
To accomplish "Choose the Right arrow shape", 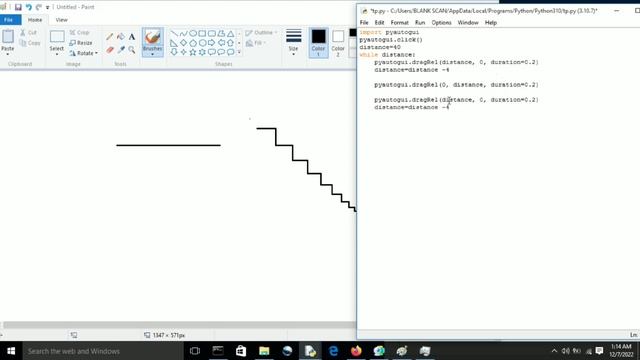I will click(212, 43).
